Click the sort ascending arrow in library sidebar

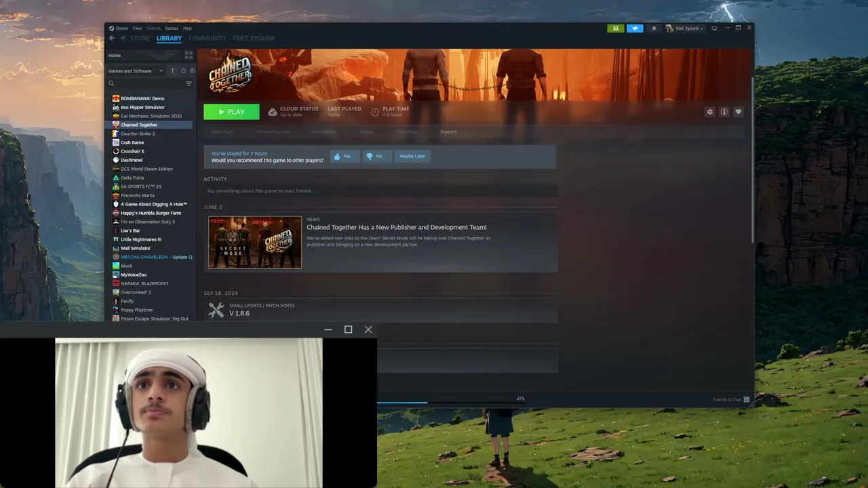(x=172, y=70)
